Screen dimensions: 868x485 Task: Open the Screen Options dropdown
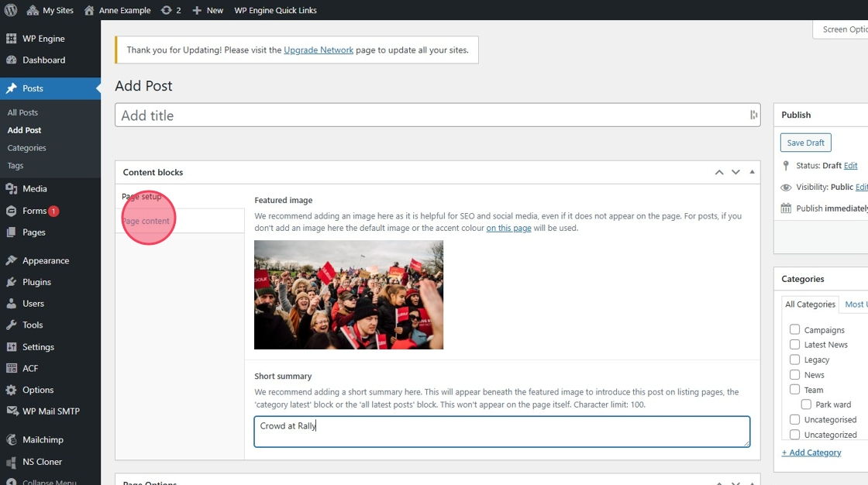click(840, 29)
